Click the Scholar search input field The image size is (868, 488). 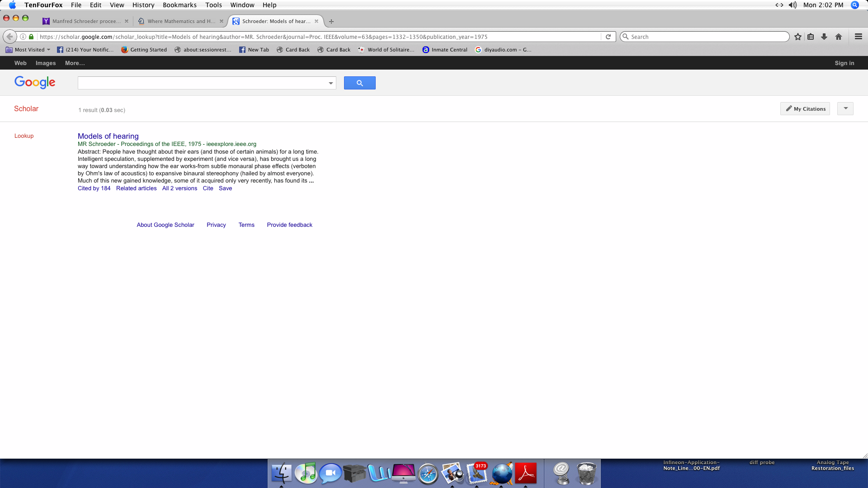pyautogui.click(x=203, y=83)
